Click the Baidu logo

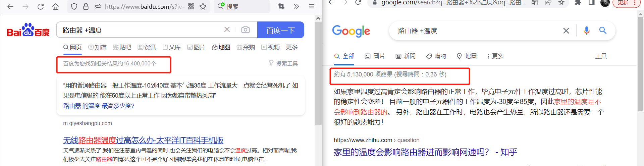pyautogui.click(x=28, y=30)
